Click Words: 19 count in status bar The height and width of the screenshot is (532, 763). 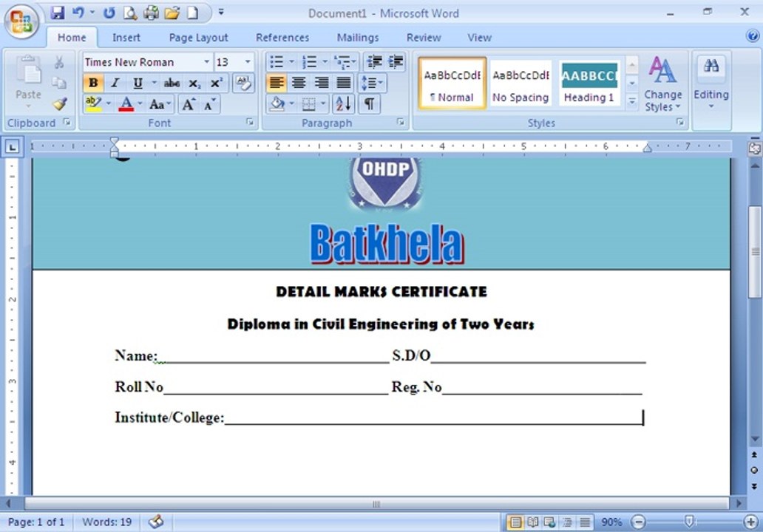pos(106,522)
